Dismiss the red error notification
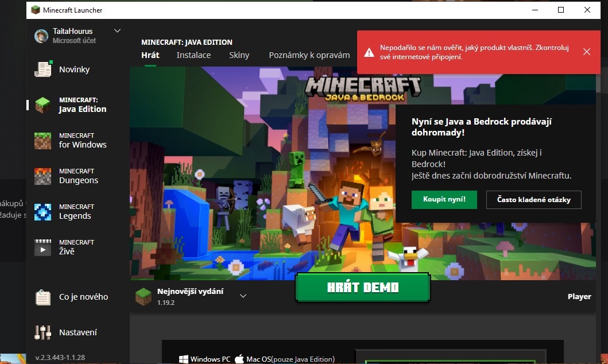Viewport: 608px width, 364px height. click(x=587, y=52)
